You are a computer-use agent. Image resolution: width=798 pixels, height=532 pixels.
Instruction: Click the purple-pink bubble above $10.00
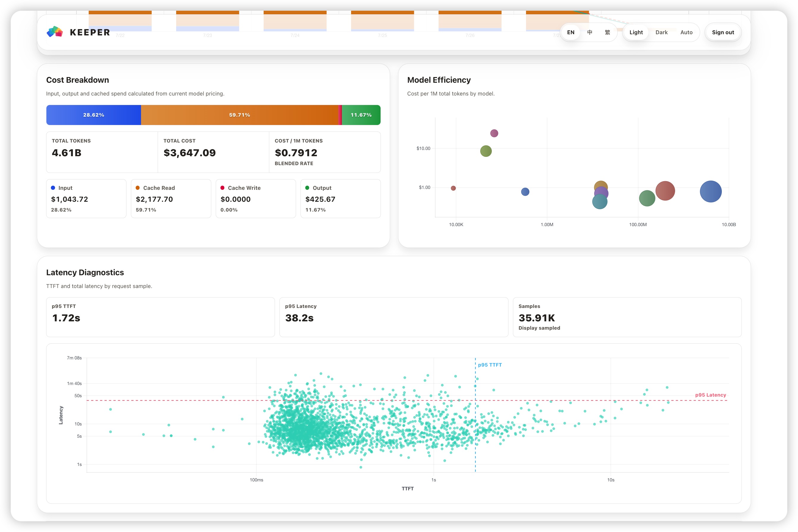[x=494, y=133]
